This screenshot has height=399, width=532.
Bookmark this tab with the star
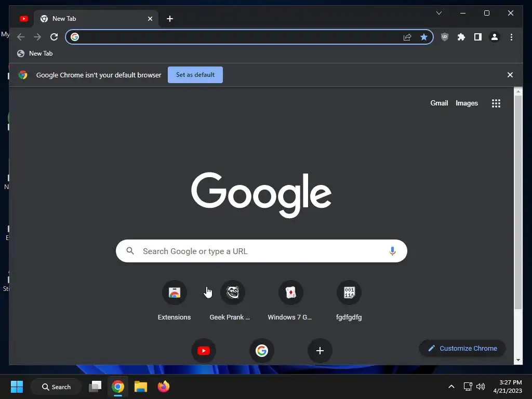424,37
